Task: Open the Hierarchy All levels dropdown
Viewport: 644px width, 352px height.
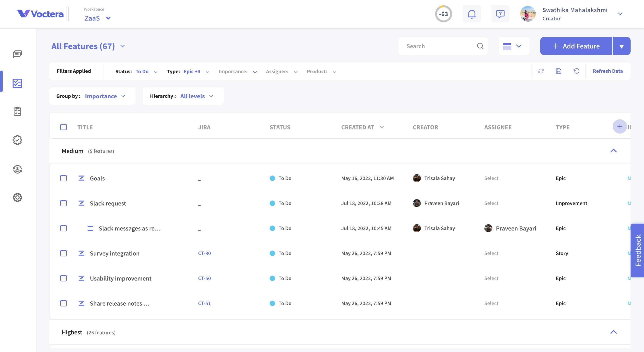Action: pos(183,96)
